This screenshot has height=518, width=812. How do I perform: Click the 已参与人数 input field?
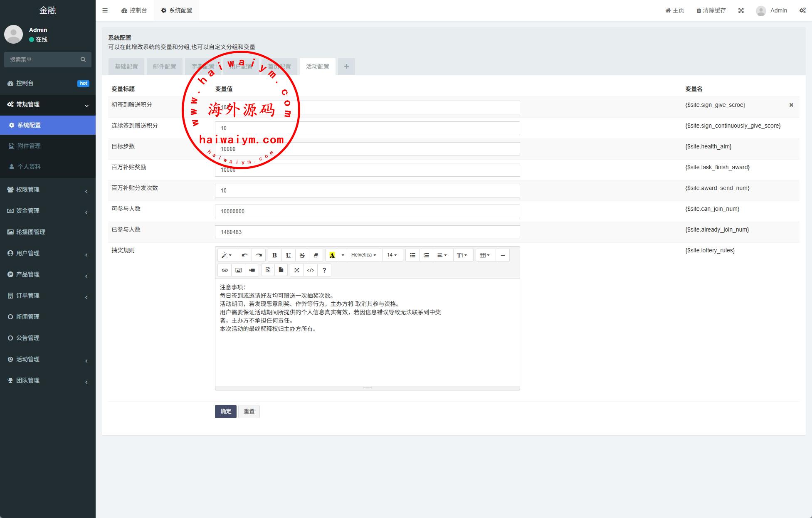coord(367,232)
